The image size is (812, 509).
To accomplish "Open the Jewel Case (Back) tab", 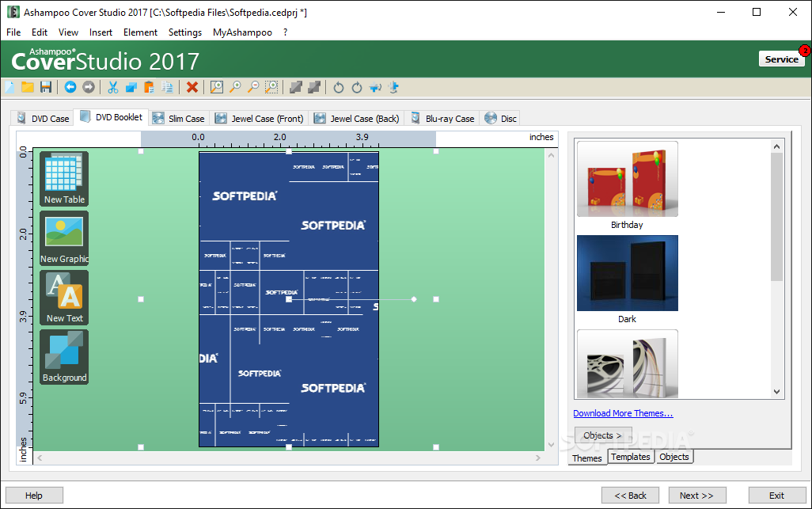I will click(357, 118).
